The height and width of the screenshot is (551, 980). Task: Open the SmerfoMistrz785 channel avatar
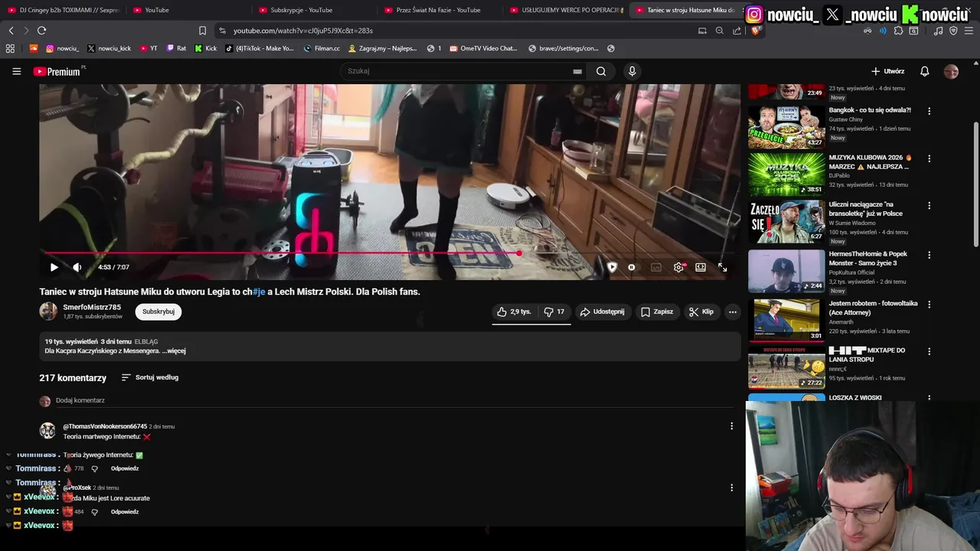point(48,311)
